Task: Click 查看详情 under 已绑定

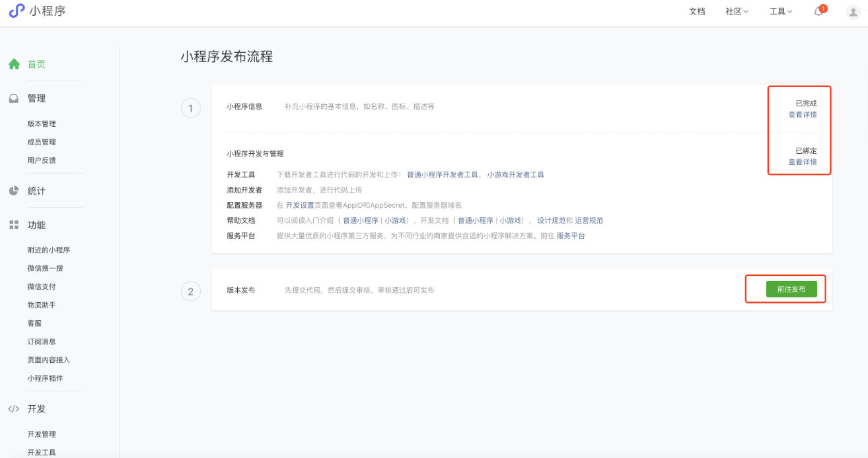Action: tap(802, 162)
